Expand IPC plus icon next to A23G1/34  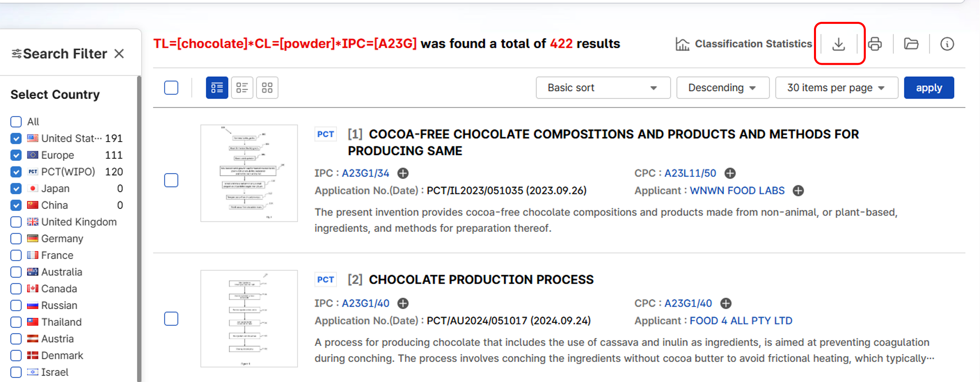point(403,173)
